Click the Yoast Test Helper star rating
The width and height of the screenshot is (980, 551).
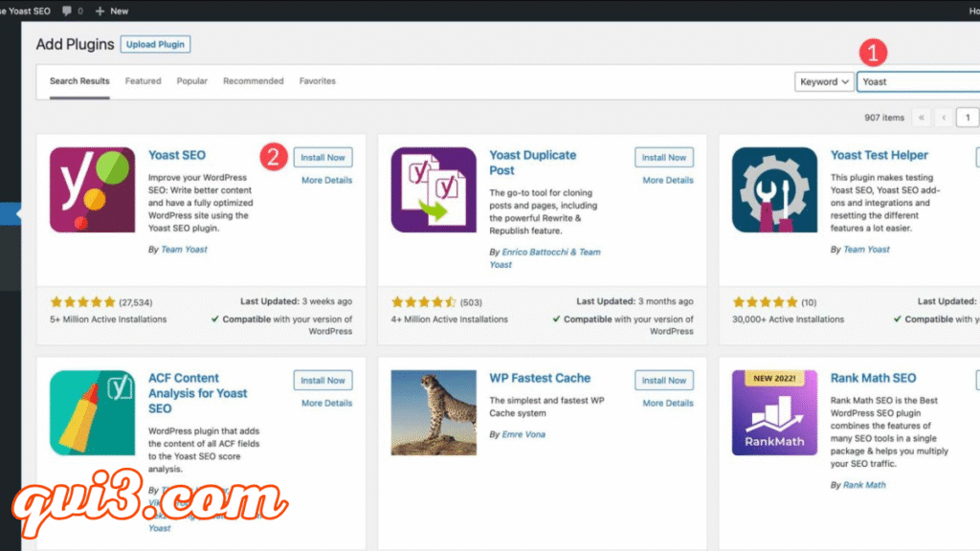pyautogui.click(x=765, y=302)
